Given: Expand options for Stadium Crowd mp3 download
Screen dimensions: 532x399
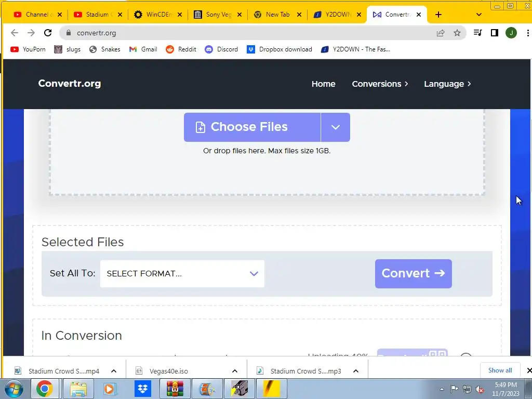Looking at the screenshot, I should click(356, 371).
